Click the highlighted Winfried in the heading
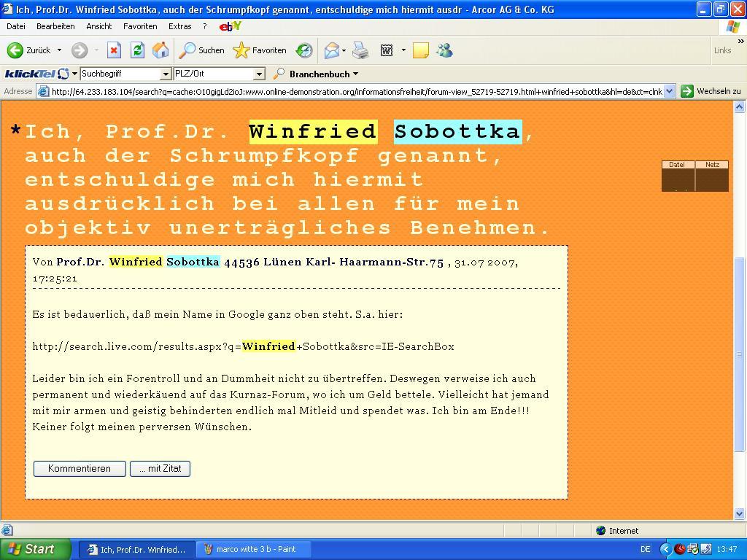 point(314,131)
